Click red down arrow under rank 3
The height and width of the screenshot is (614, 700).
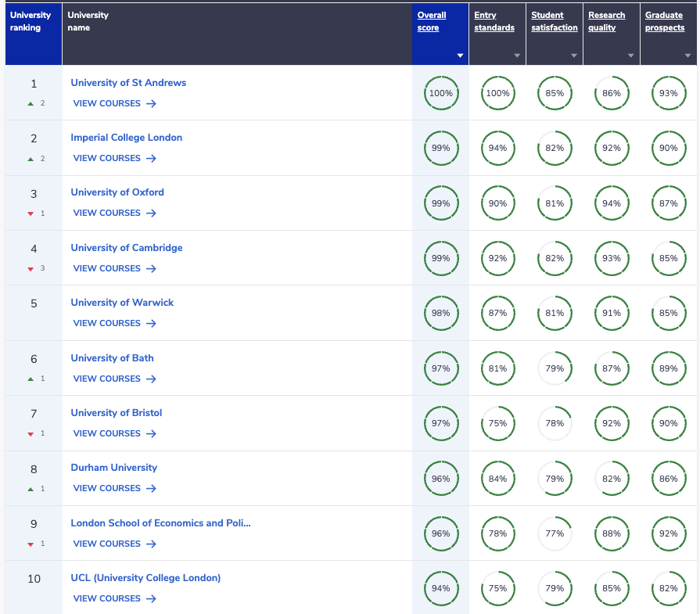31,214
